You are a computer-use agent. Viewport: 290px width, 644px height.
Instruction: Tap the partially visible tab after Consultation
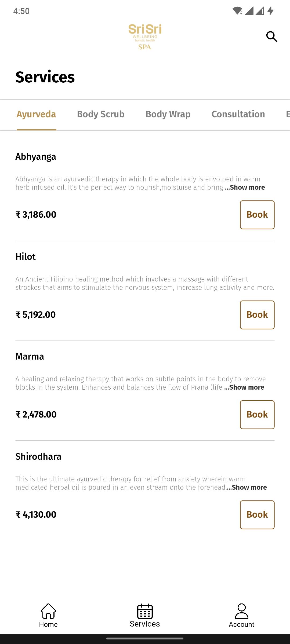tap(288, 114)
